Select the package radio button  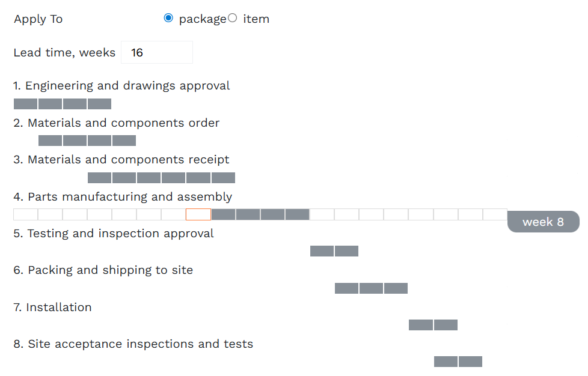coord(168,18)
